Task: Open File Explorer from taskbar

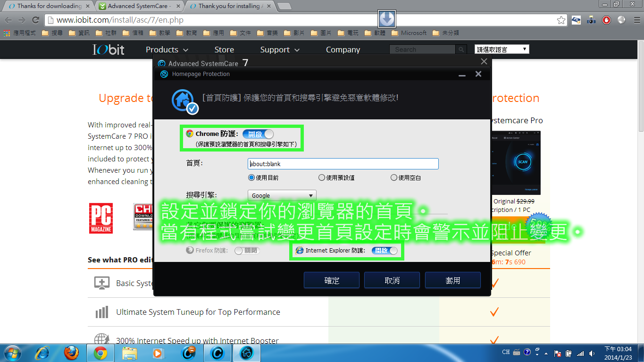Action: tap(130, 353)
